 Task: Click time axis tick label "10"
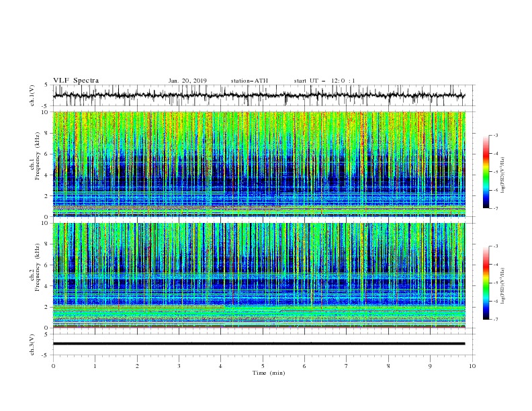pyautogui.click(x=472, y=366)
